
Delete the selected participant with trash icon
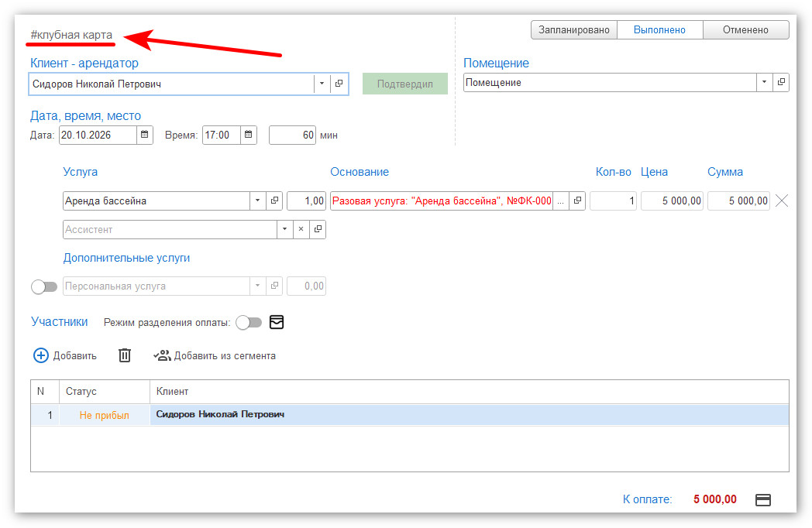(x=125, y=355)
